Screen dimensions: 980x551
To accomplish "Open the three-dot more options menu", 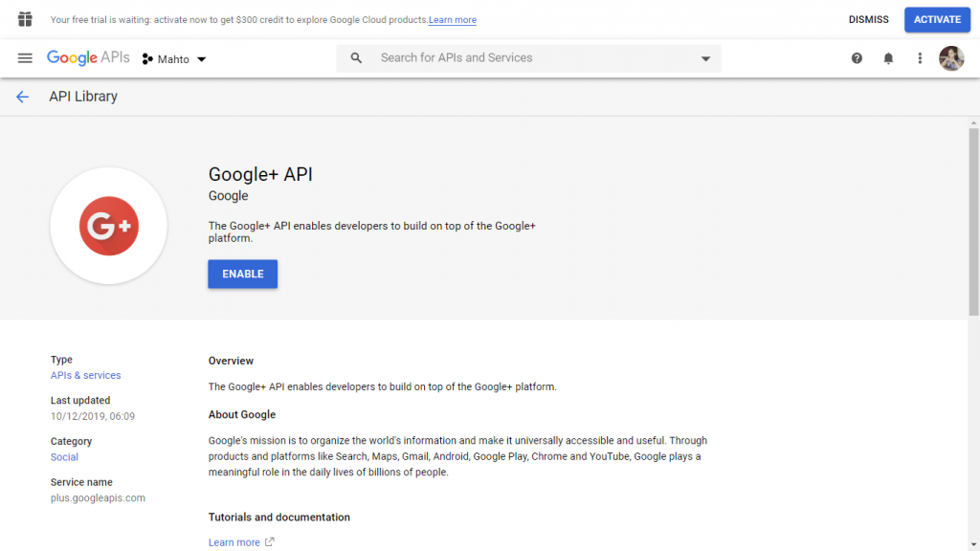I will click(x=920, y=58).
